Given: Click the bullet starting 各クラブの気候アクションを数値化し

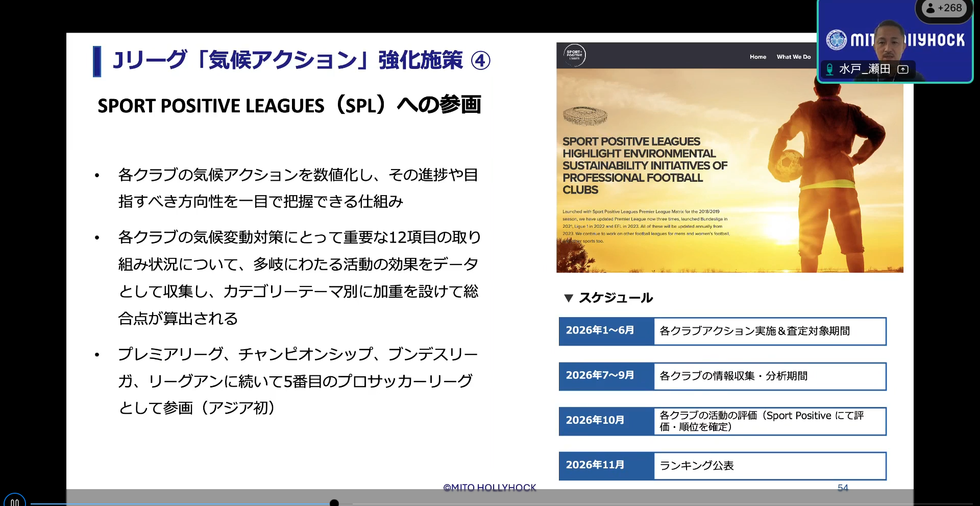Looking at the screenshot, I should tap(298, 188).
